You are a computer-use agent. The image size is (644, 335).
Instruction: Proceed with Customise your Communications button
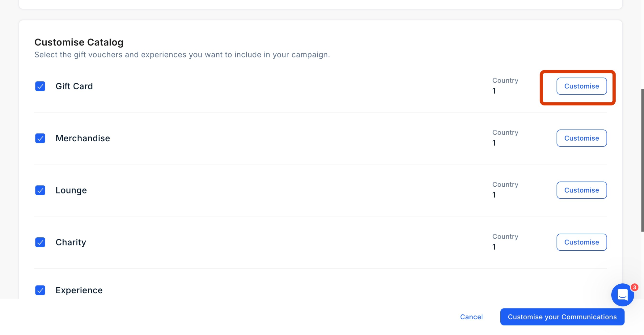tap(562, 317)
